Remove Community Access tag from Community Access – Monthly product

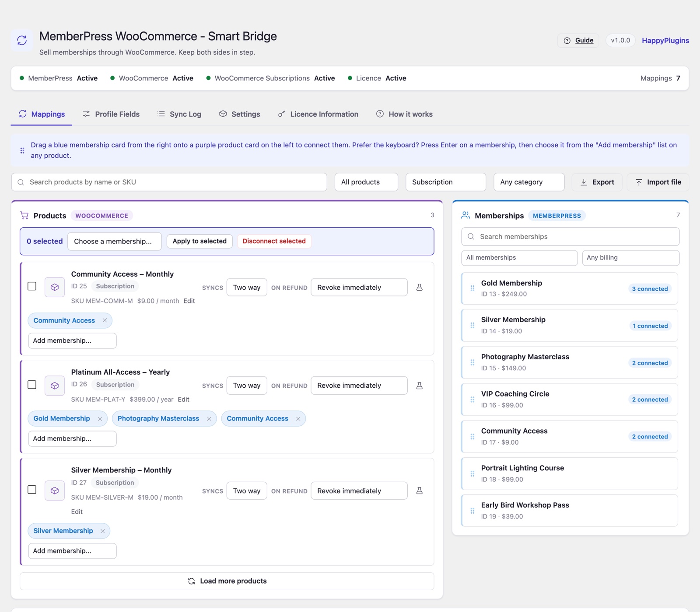pos(105,320)
